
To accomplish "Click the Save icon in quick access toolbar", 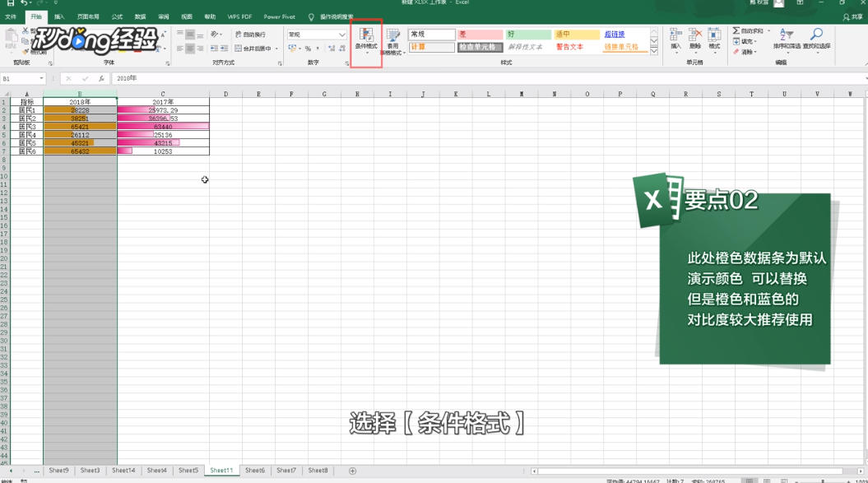I will (x=10, y=2).
